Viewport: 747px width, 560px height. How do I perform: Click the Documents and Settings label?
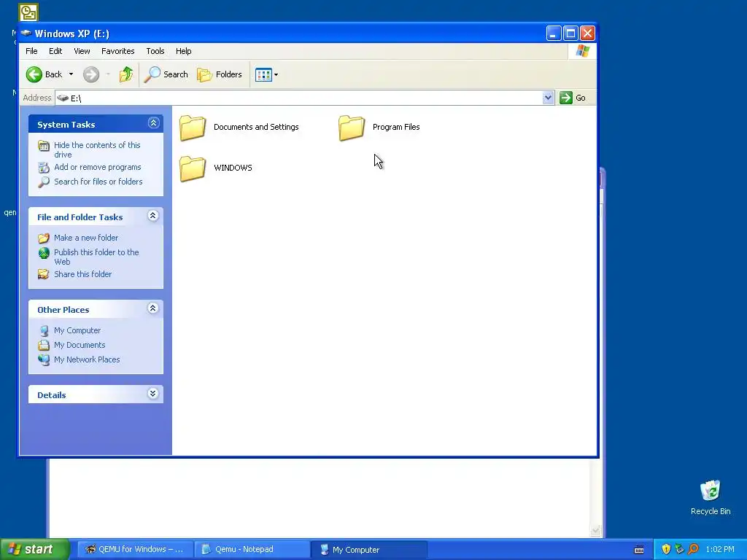(256, 127)
